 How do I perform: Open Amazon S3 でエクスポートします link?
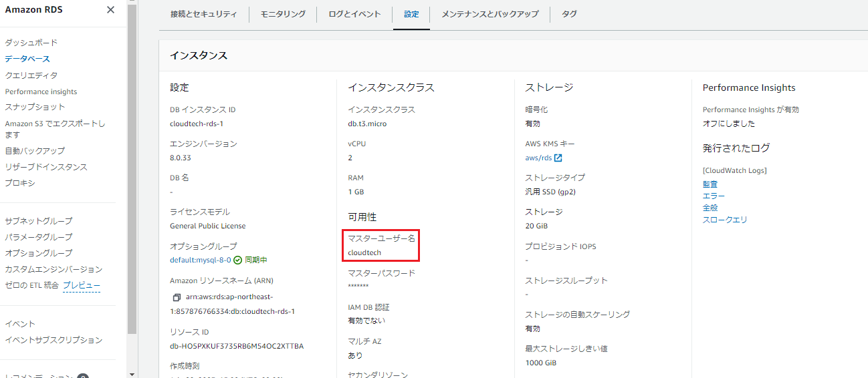coord(56,129)
